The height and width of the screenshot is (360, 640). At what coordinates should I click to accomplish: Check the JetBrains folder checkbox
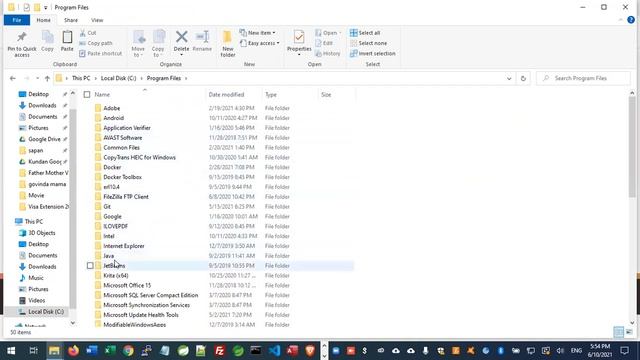coord(90,266)
